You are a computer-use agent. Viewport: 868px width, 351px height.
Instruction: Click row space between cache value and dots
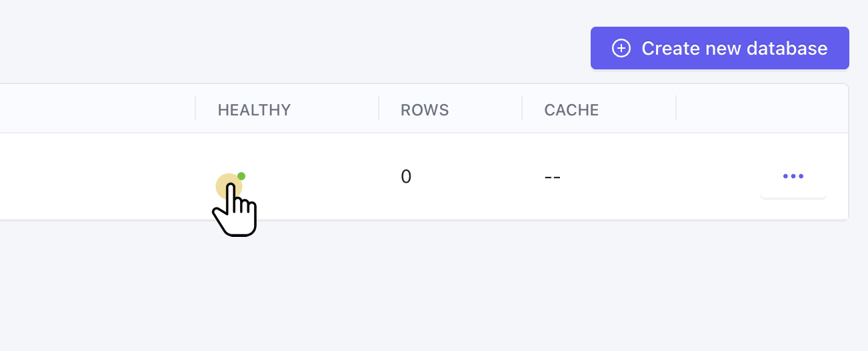660,177
